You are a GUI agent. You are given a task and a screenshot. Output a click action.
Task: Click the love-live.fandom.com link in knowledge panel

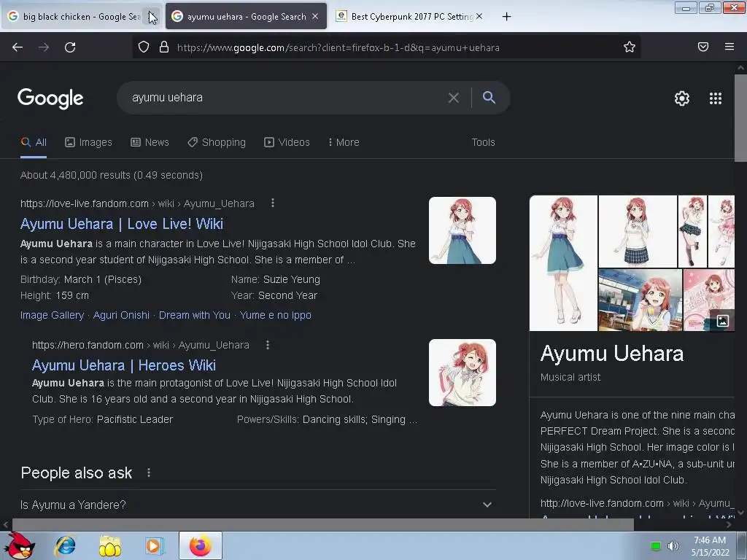(638, 503)
